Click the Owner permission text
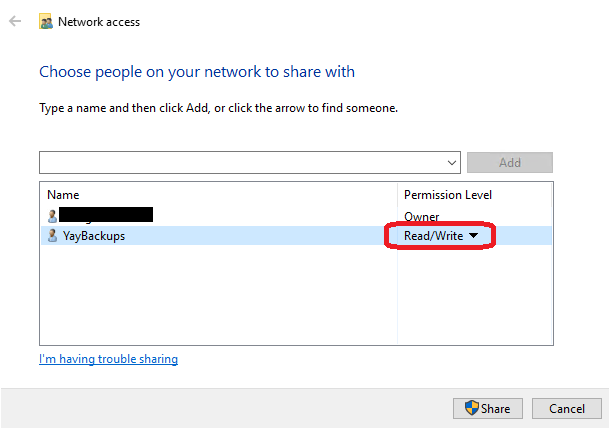This screenshot has width=609, height=428. pos(421,216)
